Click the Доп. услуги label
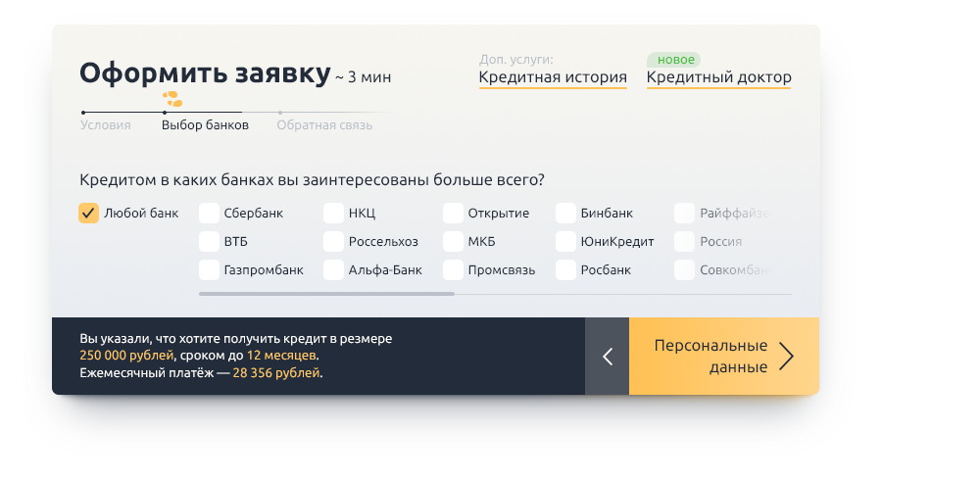 [x=516, y=60]
